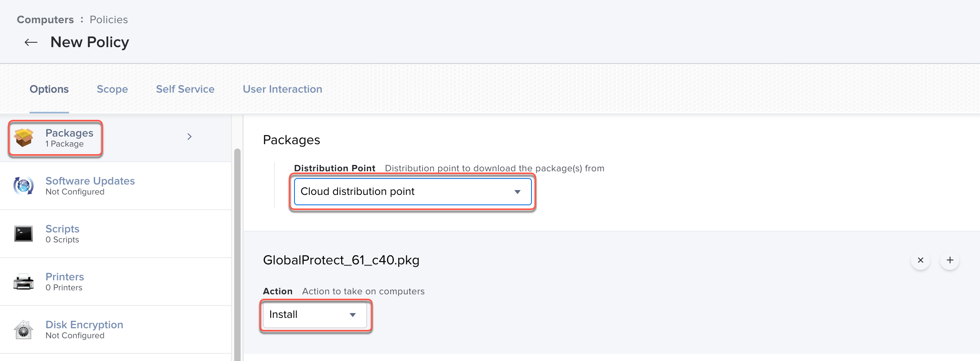Open the Distribution Point dropdown
This screenshot has height=361, width=980.
point(413,192)
